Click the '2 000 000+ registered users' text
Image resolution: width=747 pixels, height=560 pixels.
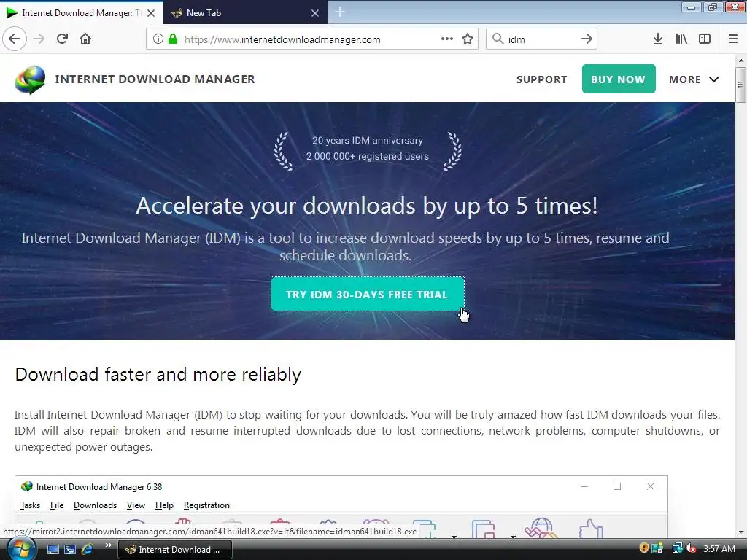coord(368,156)
